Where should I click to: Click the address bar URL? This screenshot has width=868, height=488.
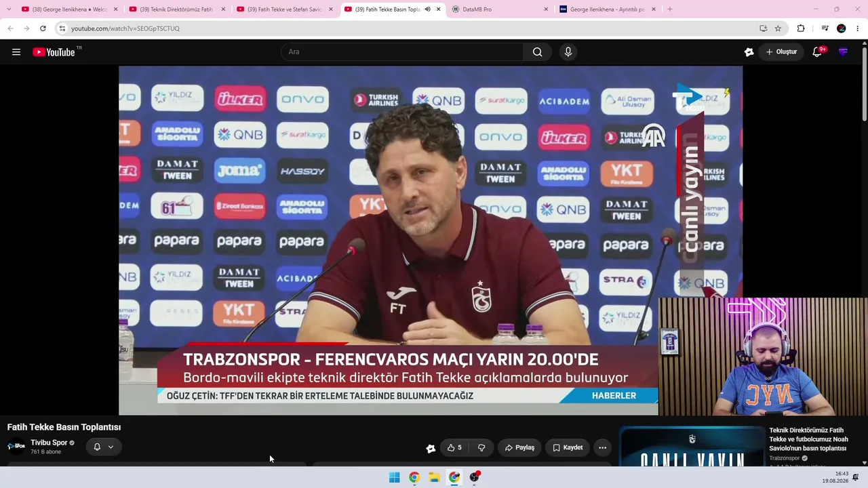[x=125, y=28]
